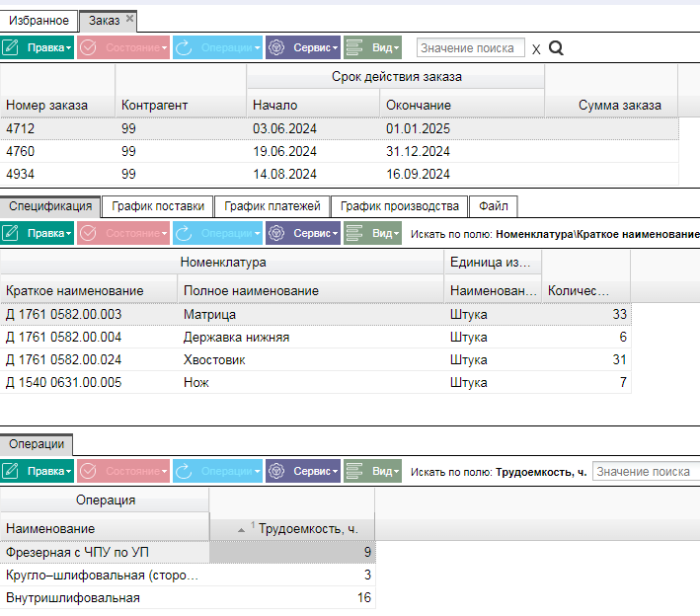Click the refresh icon in bottom operations toolbar
This screenshot has height=616, width=700.
[x=184, y=471]
